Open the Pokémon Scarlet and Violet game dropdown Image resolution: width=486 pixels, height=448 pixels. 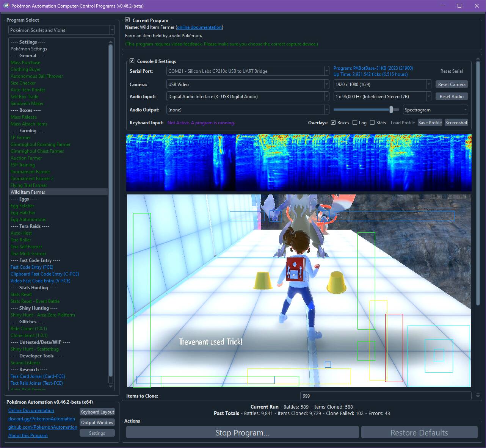(61, 30)
